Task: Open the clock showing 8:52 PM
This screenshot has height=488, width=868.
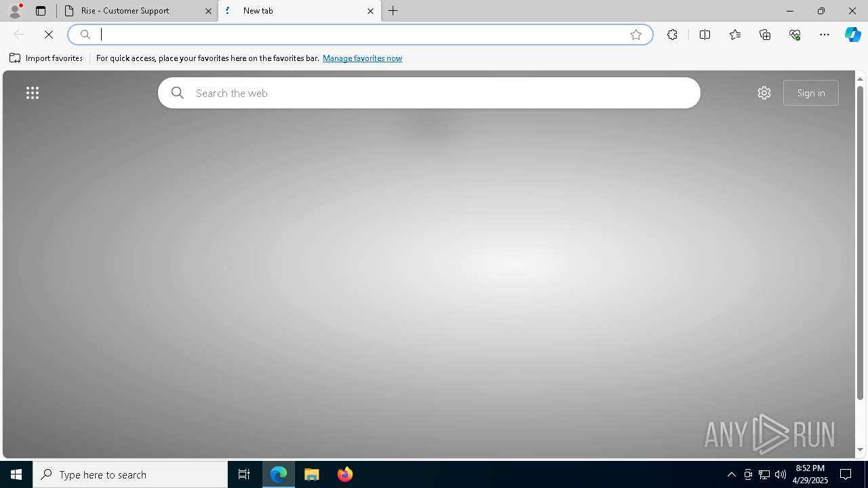Action: (811, 474)
